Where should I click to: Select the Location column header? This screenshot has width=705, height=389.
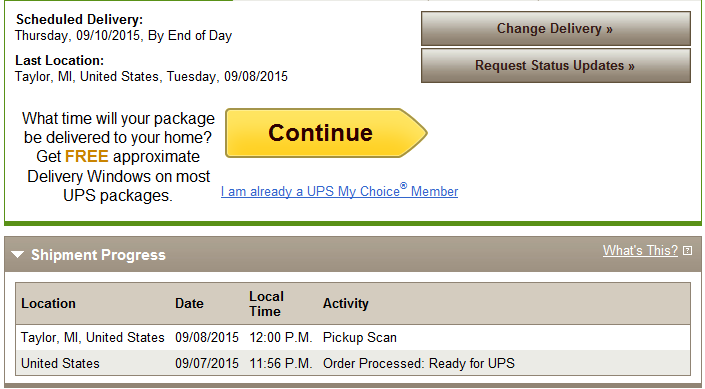tap(48, 304)
